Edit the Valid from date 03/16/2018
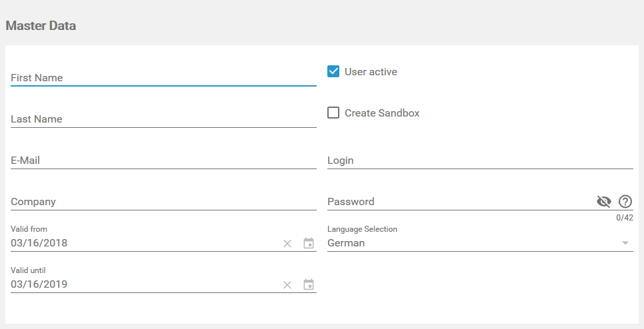644x329 pixels. click(x=39, y=243)
